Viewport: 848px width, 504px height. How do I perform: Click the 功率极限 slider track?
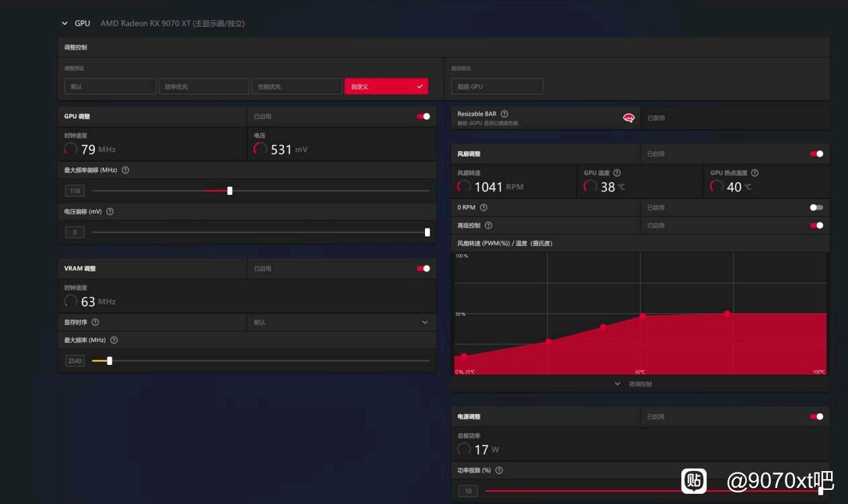coord(653,491)
